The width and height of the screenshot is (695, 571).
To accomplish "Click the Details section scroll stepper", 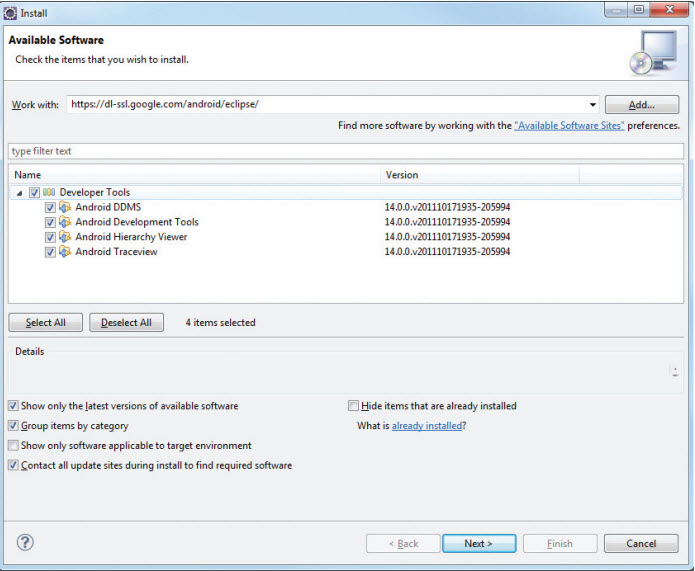I will (675, 372).
